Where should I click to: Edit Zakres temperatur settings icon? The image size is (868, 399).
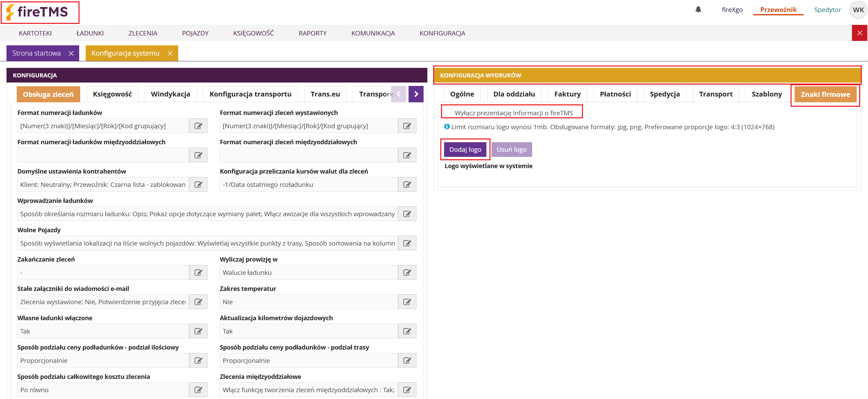point(407,302)
